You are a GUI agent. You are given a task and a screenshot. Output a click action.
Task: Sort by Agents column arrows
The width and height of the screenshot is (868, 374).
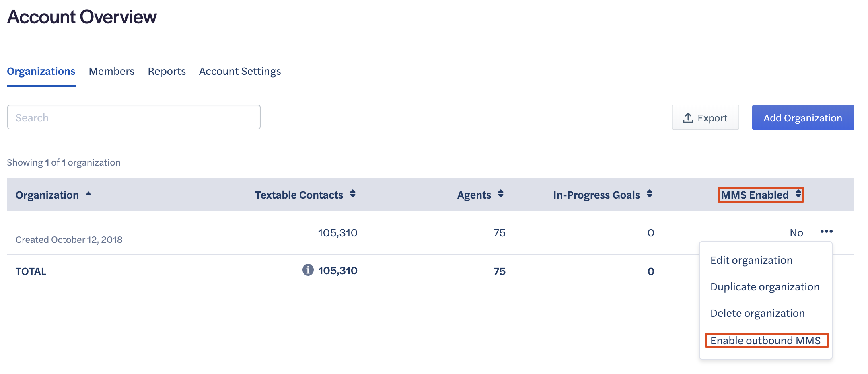[x=500, y=194]
